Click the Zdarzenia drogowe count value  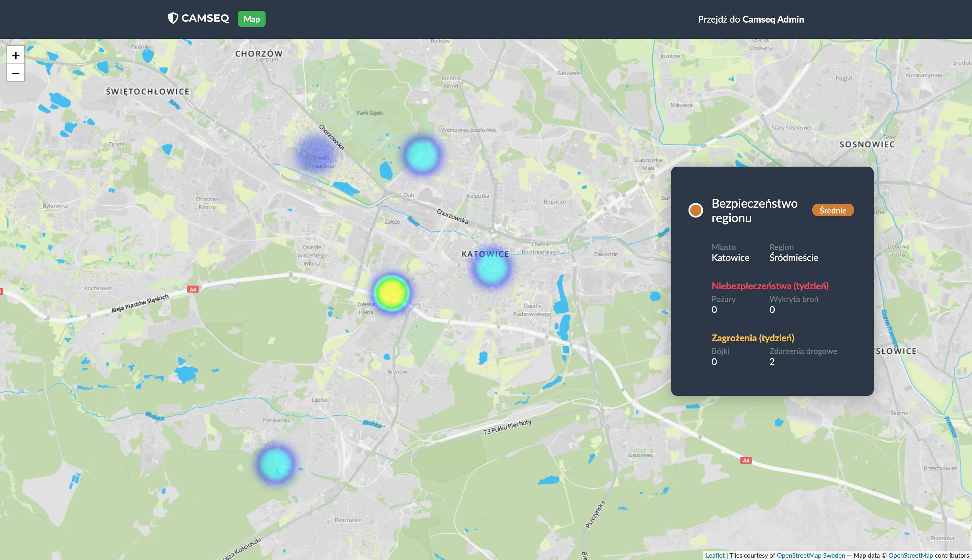pyautogui.click(x=772, y=362)
